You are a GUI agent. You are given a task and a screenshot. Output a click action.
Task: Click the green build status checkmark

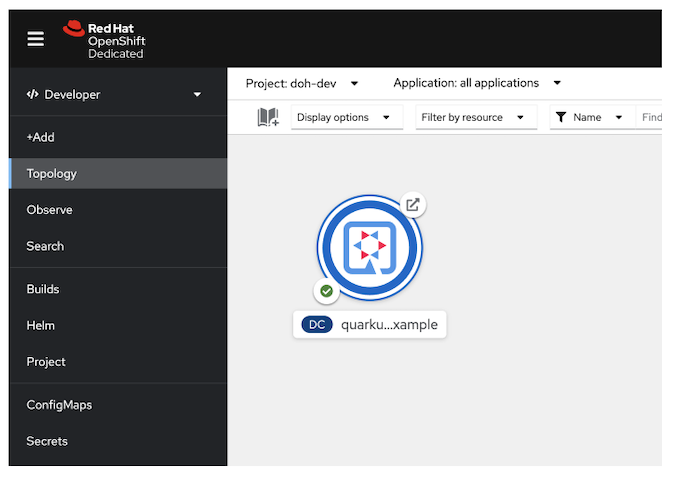click(326, 291)
